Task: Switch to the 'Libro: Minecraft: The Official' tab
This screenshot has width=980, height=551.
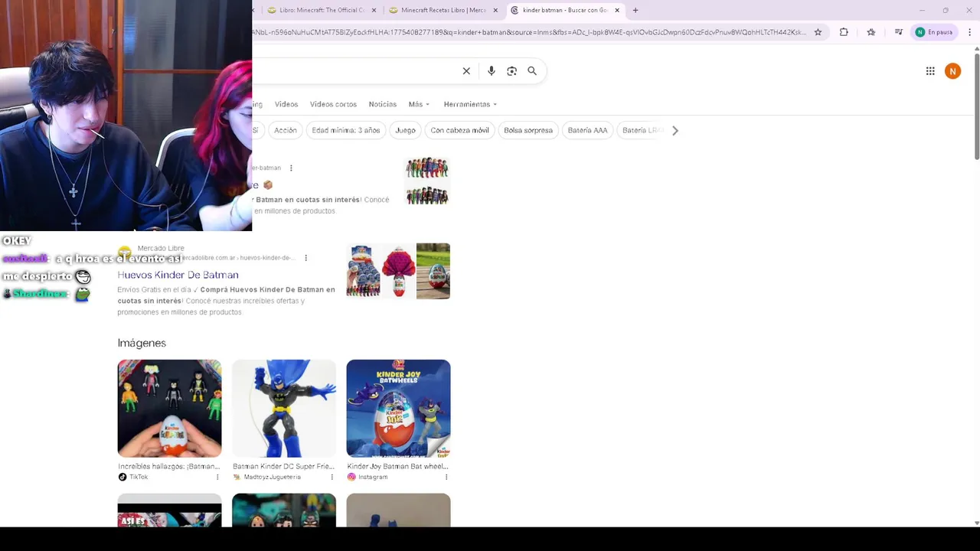Action: coord(322,10)
